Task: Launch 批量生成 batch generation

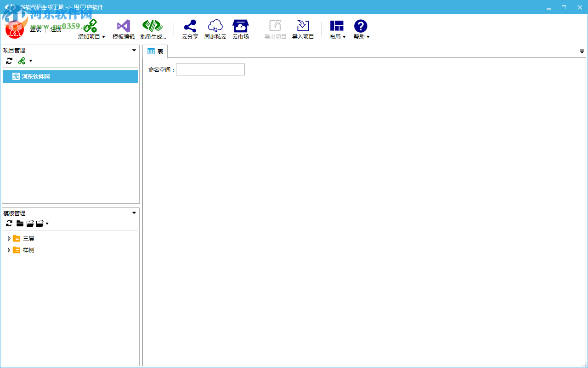Action: click(153, 30)
